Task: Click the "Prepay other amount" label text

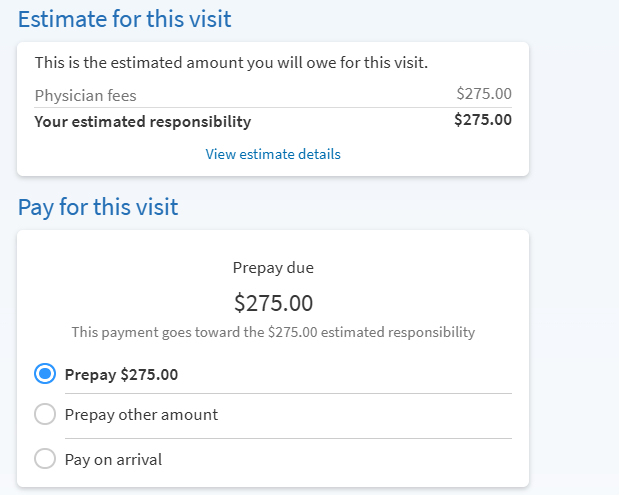Action: [141, 414]
